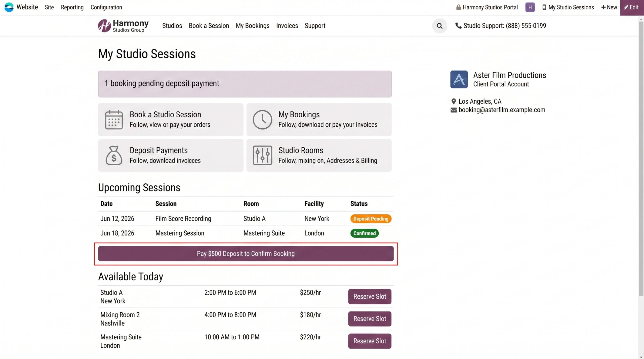This screenshot has height=359, width=644.
Task: Click the booking@asterfilm.example.com email
Action: tap(502, 110)
